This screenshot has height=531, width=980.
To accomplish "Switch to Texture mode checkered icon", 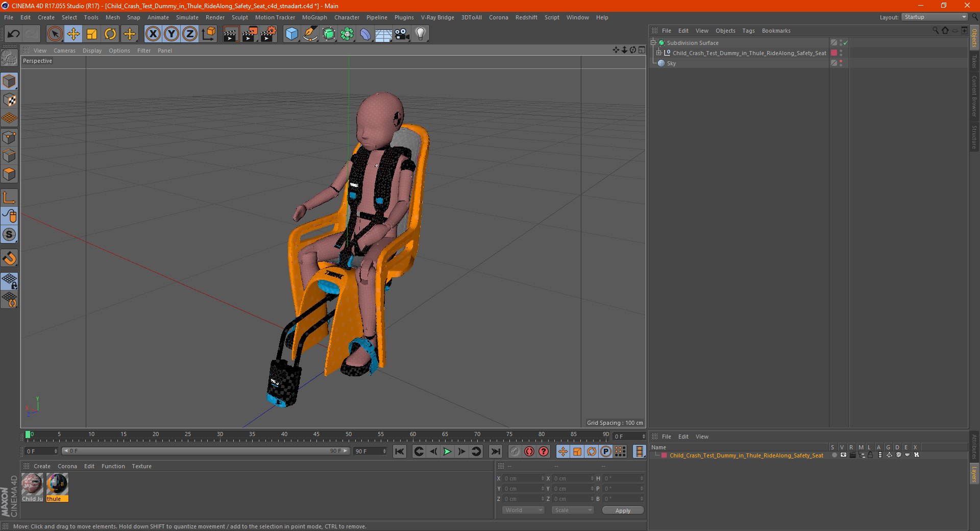I will click(9, 100).
